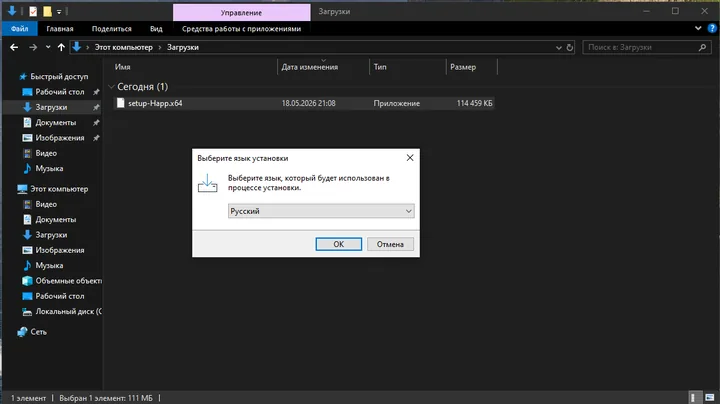Open pinned Изображения in quick access
Image resolution: width=720 pixels, height=404 pixels.
point(60,138)
